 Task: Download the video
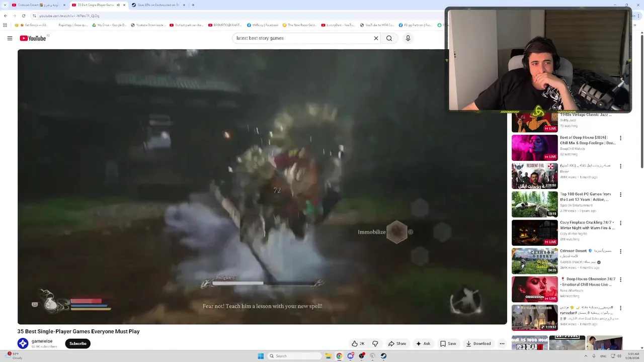click(x=478, y=343)
